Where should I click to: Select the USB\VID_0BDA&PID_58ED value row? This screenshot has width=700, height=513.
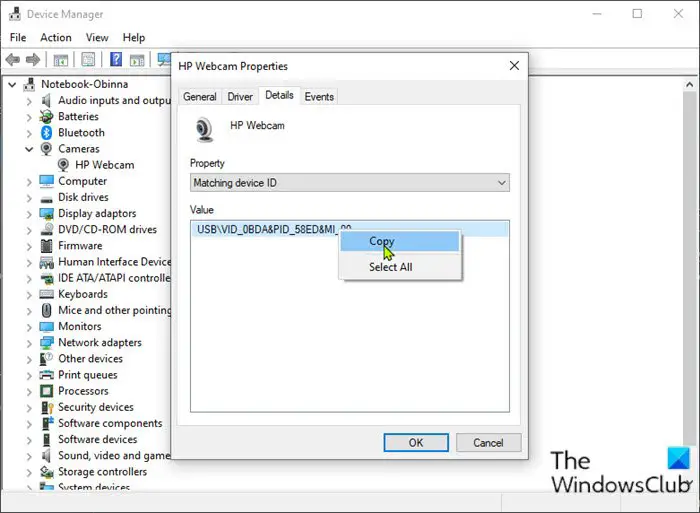[349, 229]
